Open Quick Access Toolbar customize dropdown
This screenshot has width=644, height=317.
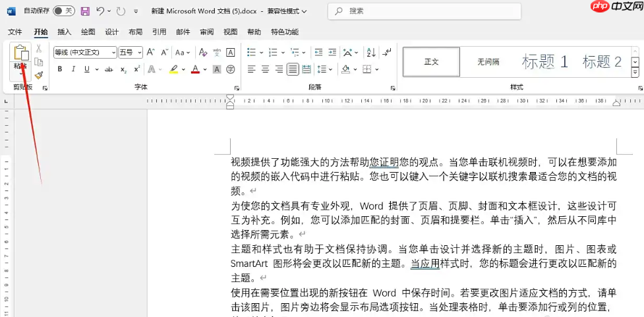pos(136,11)
